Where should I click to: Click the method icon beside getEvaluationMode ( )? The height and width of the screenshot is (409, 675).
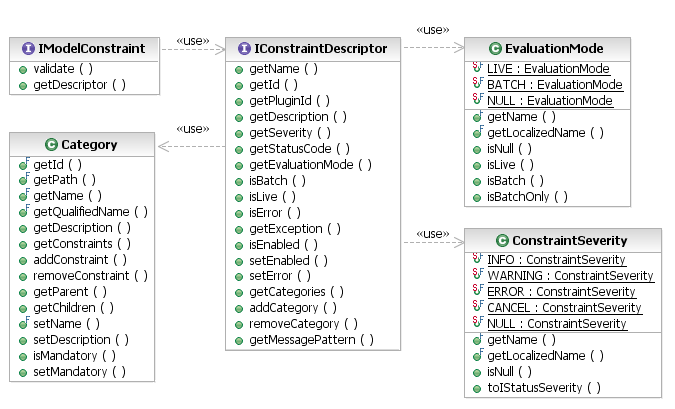(239, 166)
